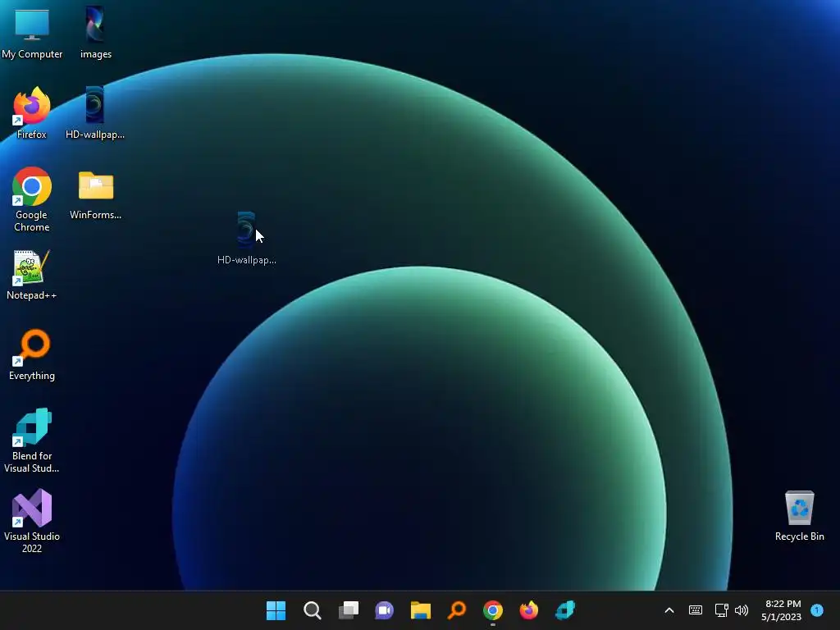Open the notification badge in tray
The height and width of the screenshot is (630, 840).
(817, 609)
